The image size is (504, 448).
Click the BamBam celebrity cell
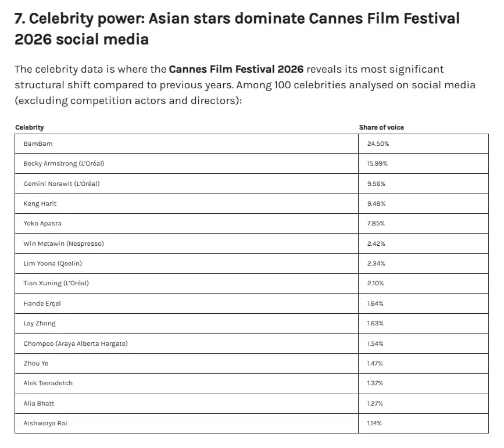187,144
